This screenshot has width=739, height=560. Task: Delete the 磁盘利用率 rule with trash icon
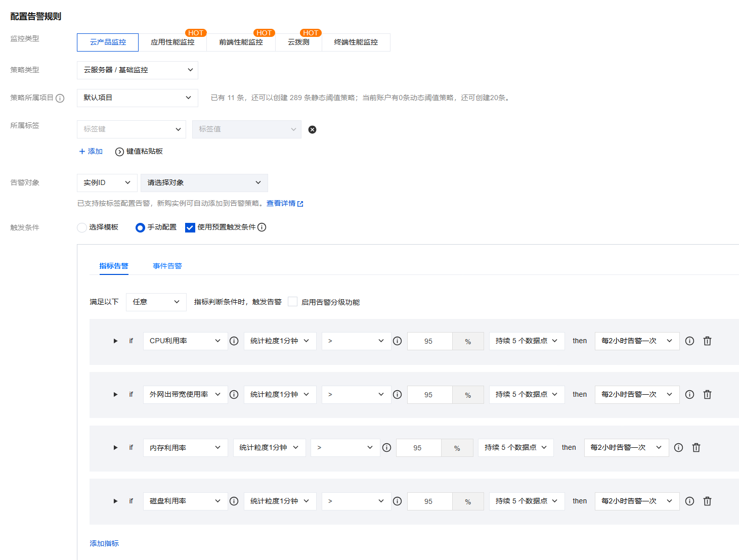(x=707, y=501)
